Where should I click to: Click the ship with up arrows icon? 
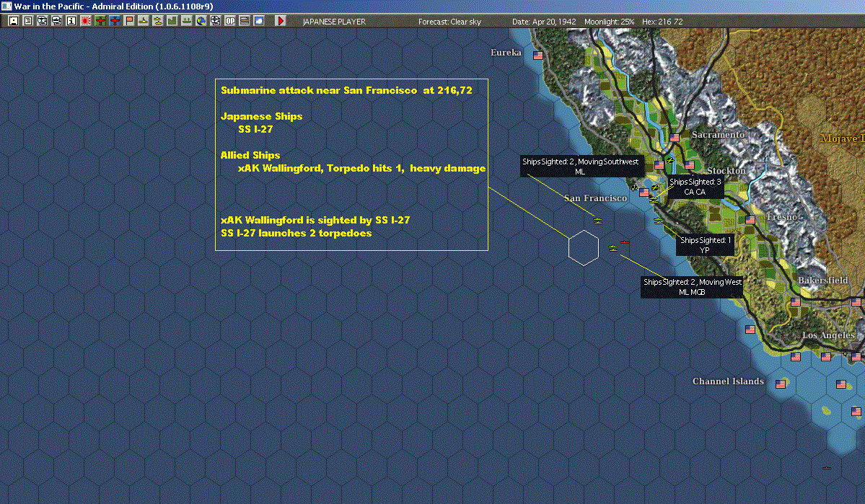pos(186,21)
